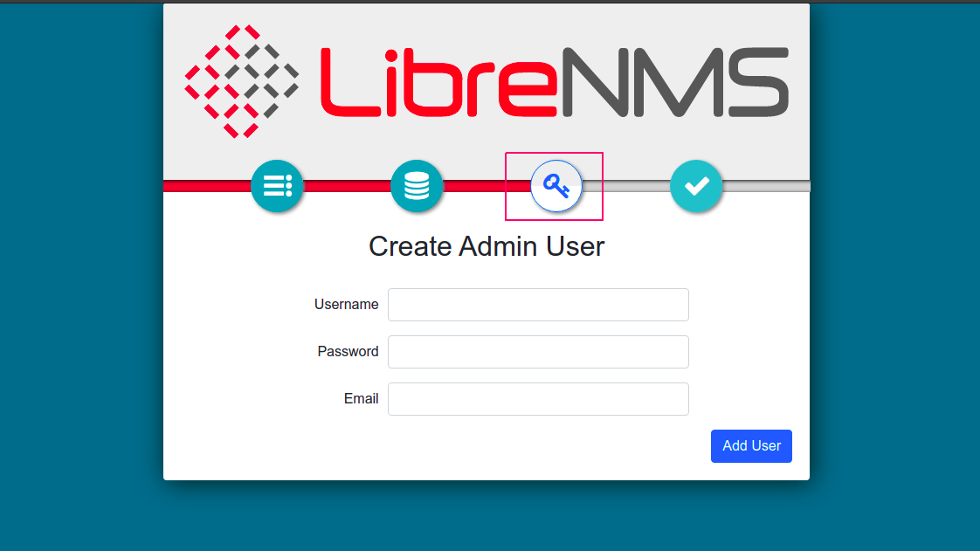The image size is (980, 551).
Task: Click the Username label
Action: (x=346, y=304)
